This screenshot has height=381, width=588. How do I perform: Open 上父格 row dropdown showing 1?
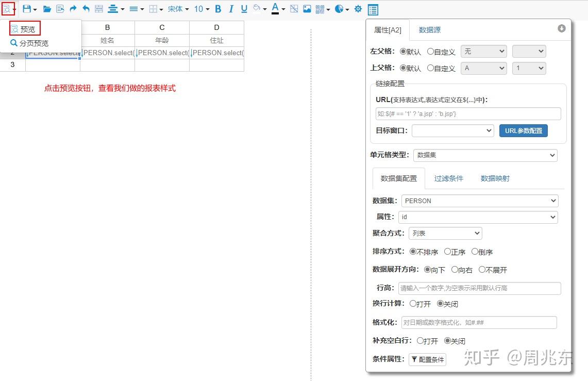[529, 68]
